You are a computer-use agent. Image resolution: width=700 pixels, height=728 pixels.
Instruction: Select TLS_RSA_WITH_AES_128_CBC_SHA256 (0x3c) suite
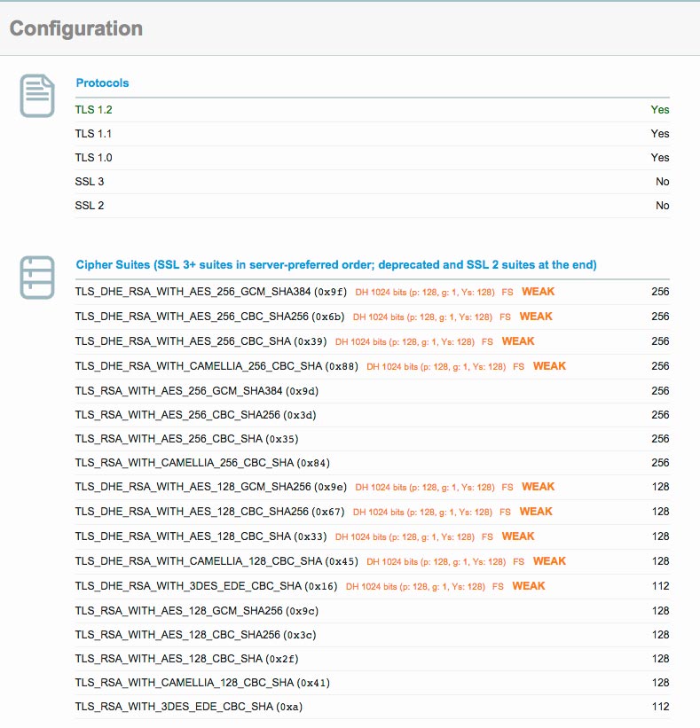(x=372, y=635)
